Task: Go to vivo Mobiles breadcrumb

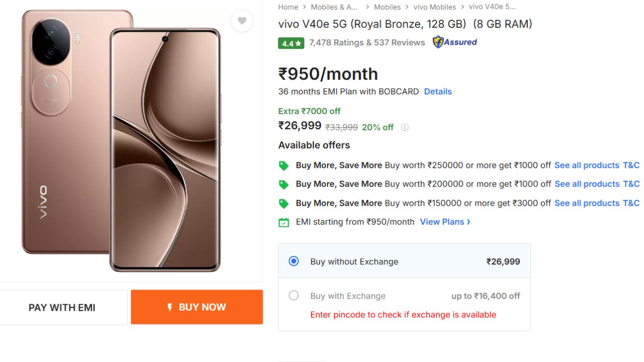Action: tap(435, 7)
